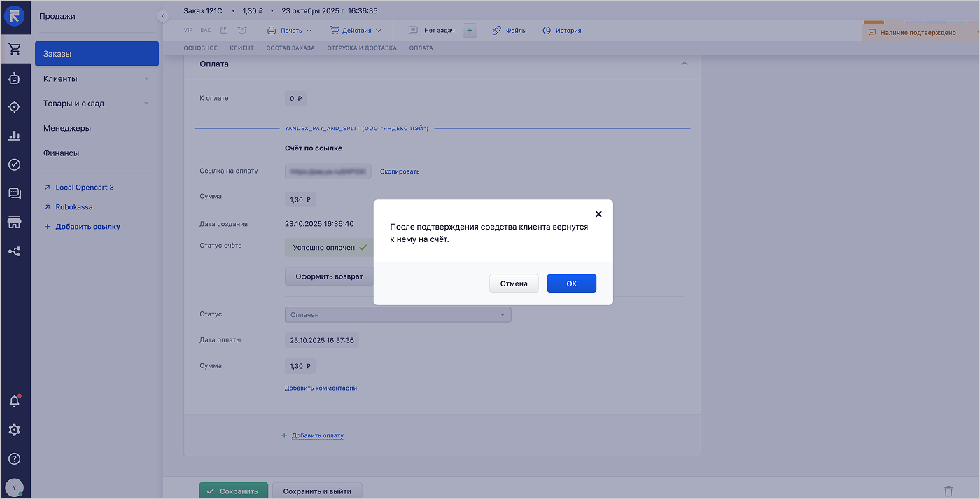Click the blurred Ссылка на оплату field

click(x=328, y=171)
